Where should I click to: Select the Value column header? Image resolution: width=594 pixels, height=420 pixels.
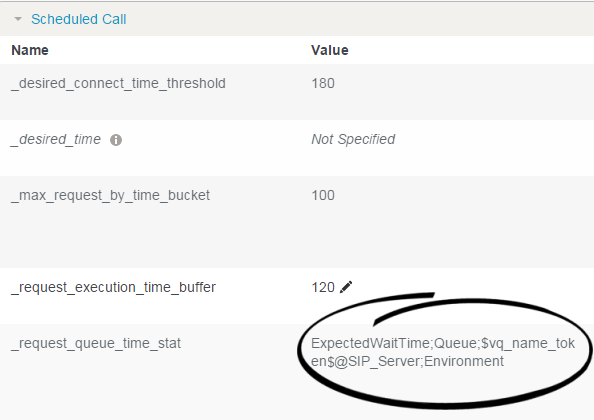click(x=330, y=50)
